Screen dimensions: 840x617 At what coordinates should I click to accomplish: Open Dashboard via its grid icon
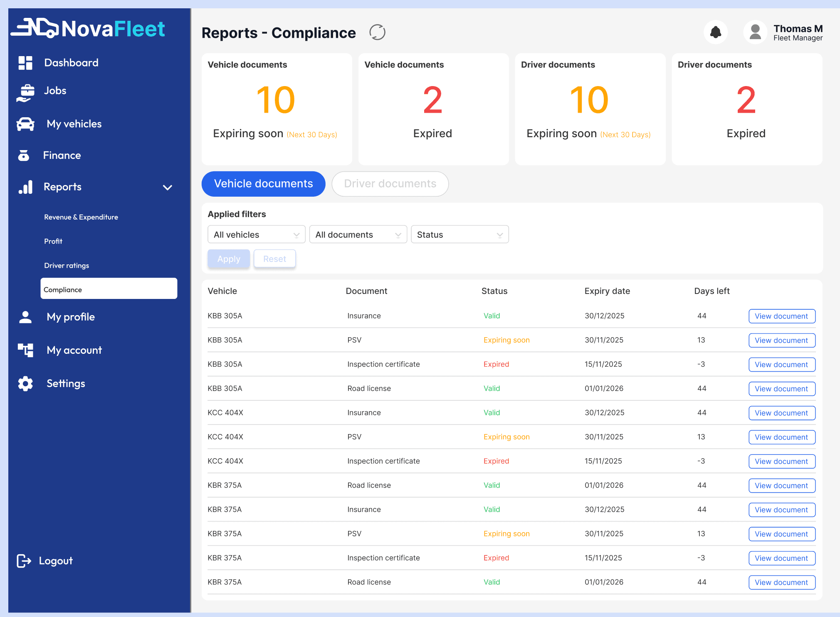[x=25, y=63]
